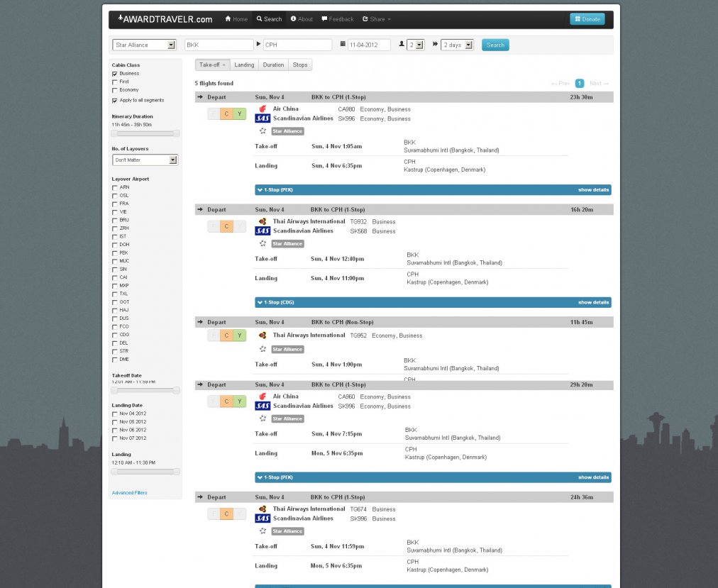Uncheck the Business cabin class checkbox
This screenshot has width=718, height=588.
(115, 74)
